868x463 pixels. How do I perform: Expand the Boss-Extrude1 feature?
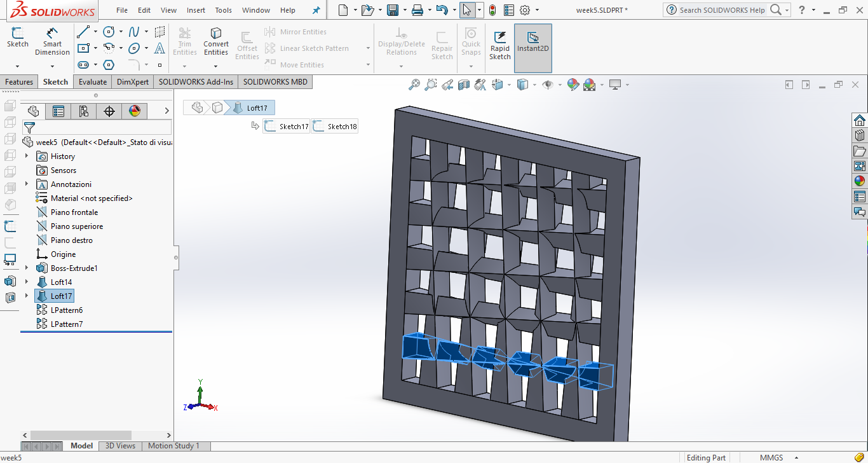27,268
